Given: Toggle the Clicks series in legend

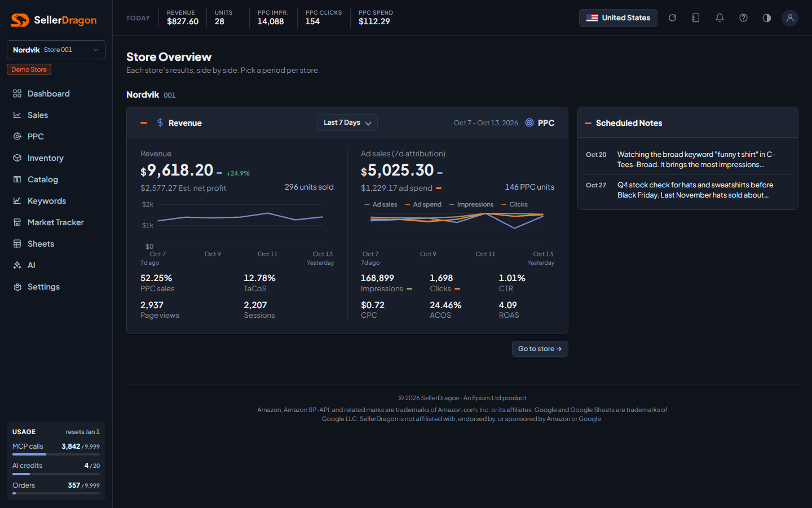Looking at the screenshot, I should coord(514,204).
